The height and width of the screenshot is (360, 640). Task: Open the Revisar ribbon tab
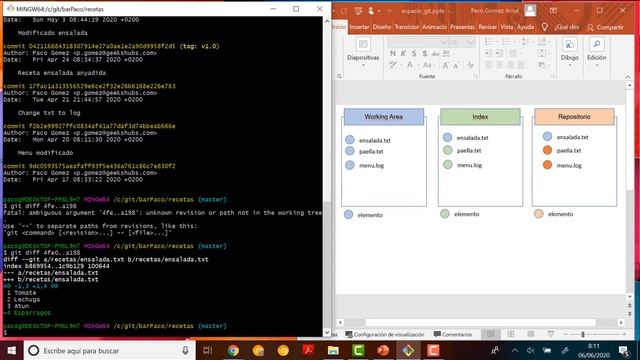[487, 27]
